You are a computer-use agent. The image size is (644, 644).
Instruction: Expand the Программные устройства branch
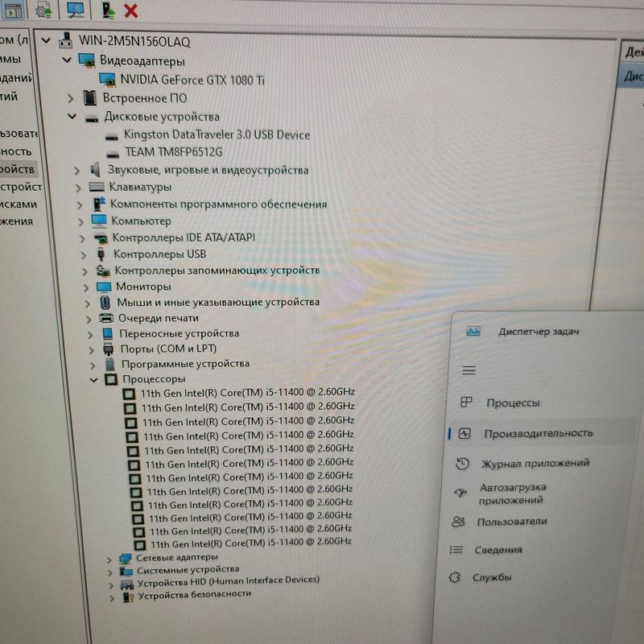pyautogui.click(x=93, y=365)
